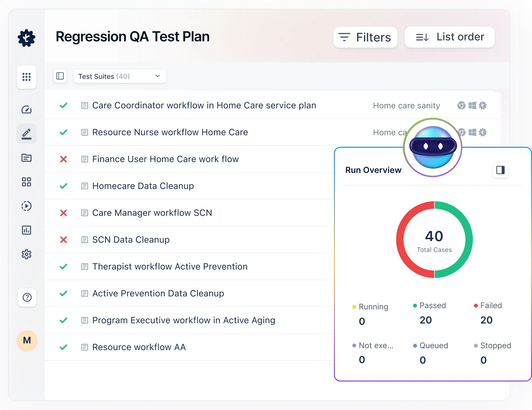Click the Chrome icon on Home care sanity row
This screenshot has height=410, width=532.
pyautogui.click(x=461, y=105)
